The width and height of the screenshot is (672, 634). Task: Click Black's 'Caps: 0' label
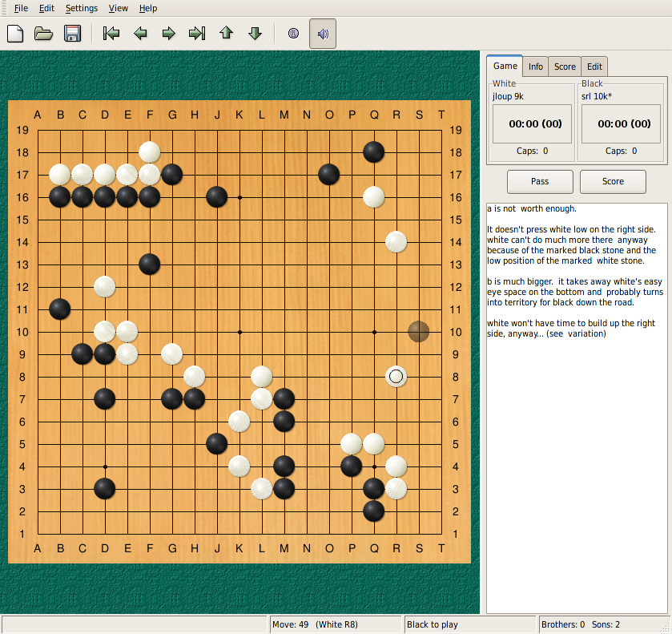pos(621,151)
